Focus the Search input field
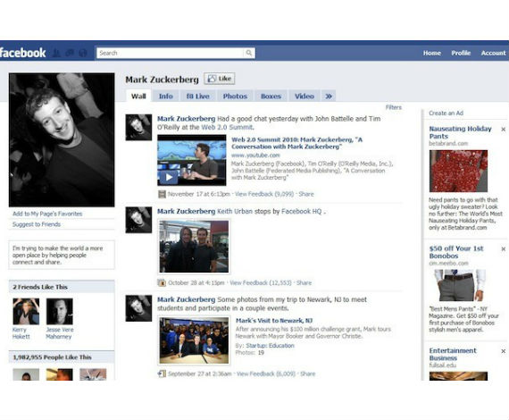Screen dimensions: 509x420 point(170,53)
